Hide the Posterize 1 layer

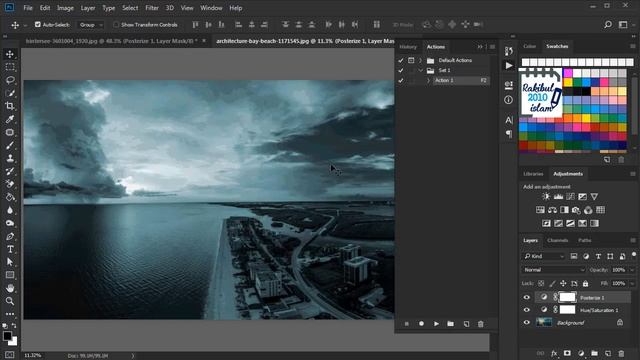(x=527, y=298)
